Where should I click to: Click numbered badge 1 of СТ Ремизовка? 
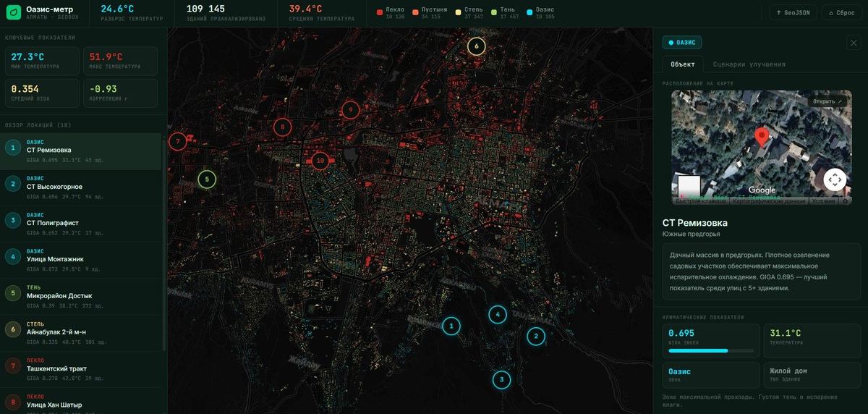(x=13, y=148)
